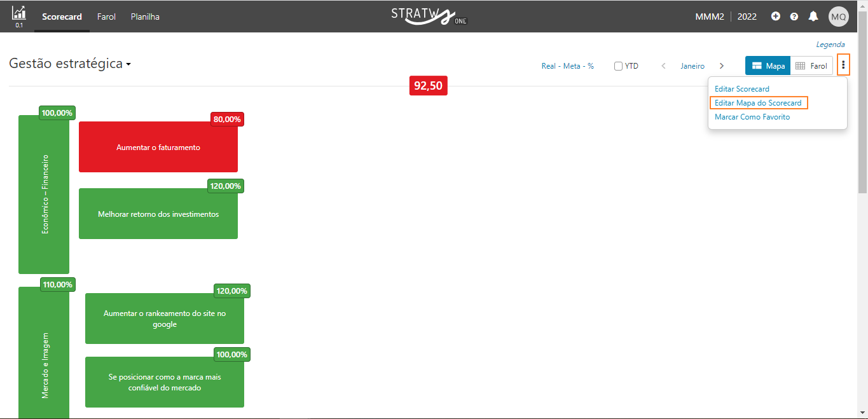This screenshot has width=868, height=419.
Task: Switch to Farol view button beside Mapa
Action: tap(811, 65)
